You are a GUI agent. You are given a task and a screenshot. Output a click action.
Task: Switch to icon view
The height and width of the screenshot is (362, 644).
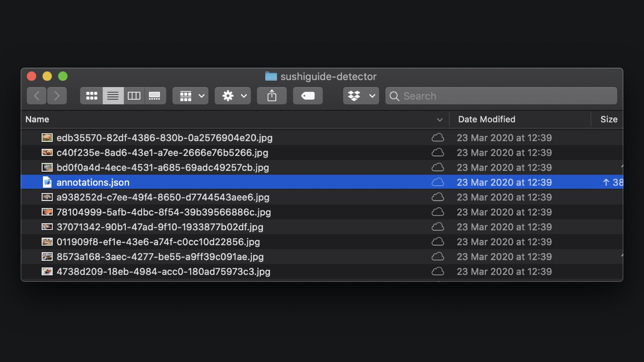coord(92,96)
